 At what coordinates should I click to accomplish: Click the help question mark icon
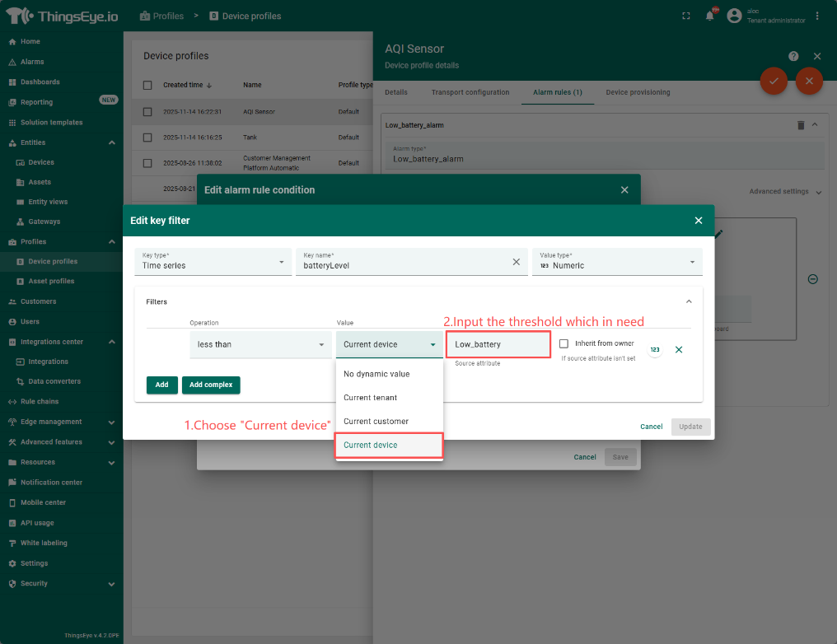click(793, 56)
